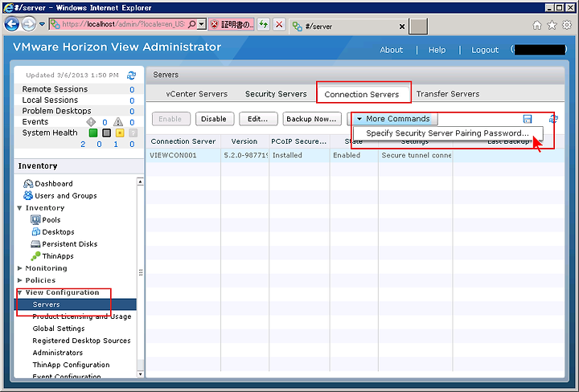This screenshot has height=392, width=579.
Task: Switch to vCenter Servers tab
Action: coord(196,94)
